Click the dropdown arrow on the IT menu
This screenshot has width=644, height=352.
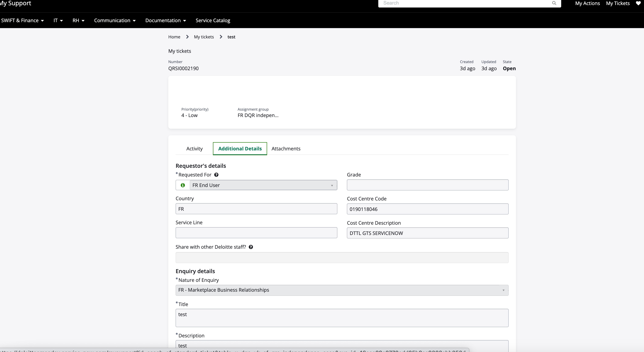pos(62,21)
